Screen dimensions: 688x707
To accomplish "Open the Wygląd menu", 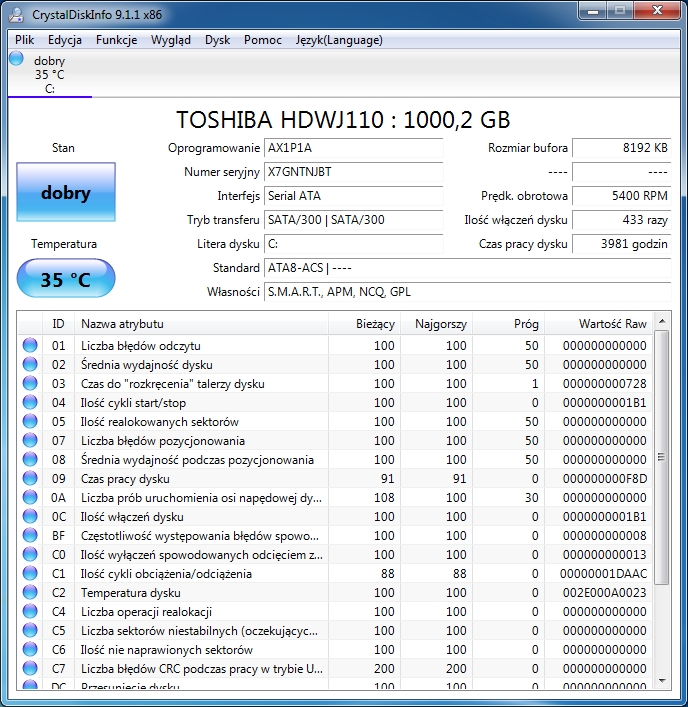I will click(171, 40).
